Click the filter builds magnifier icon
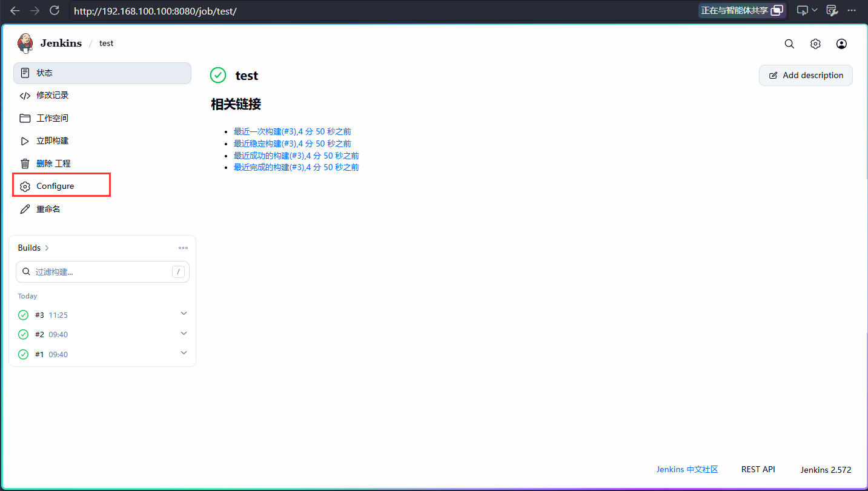The height and width of the screenshot is (491, 868). (x=26, y=272)
